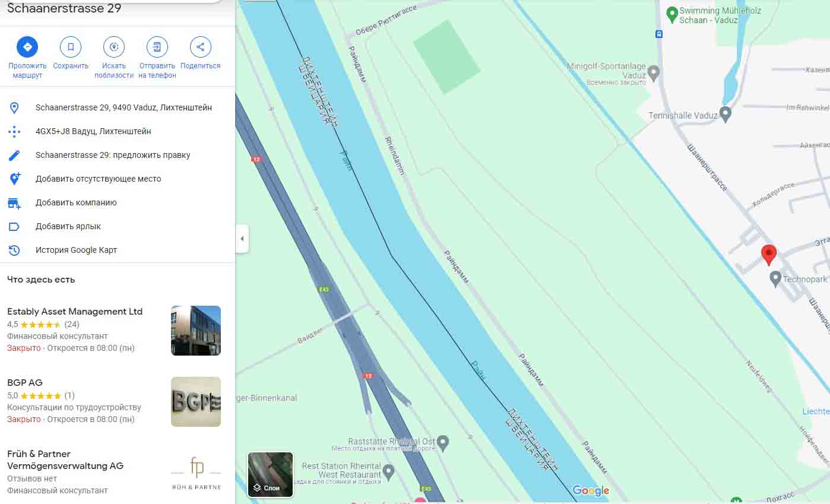Screen dimensions: 830x504
Task: Open the Estably Asset Management photo thumbnail
Action: 196,331
